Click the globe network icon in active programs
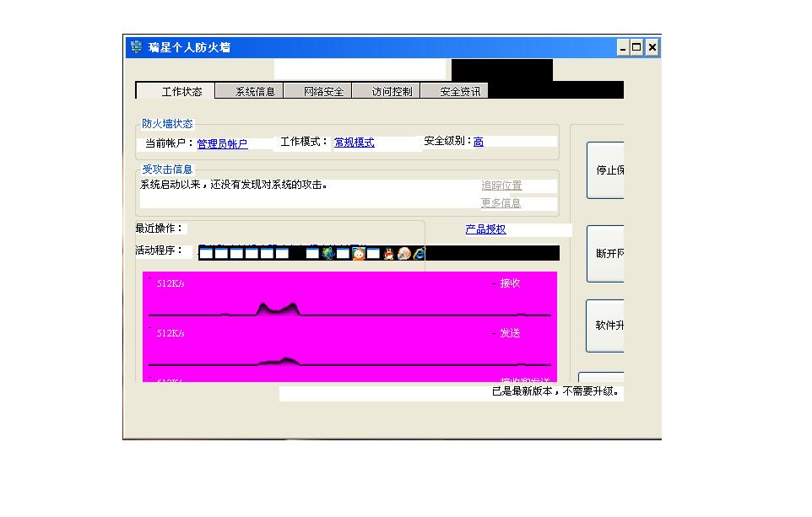Viewport: 812px width, 517px height. [328, 253]
